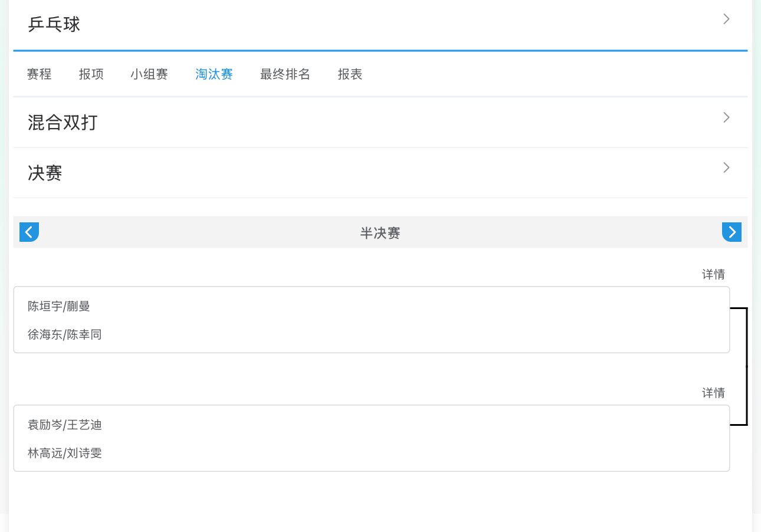Open the 混合双打 category via its chevron
This screenshot has width=761, height=532.
click(726, 117)
